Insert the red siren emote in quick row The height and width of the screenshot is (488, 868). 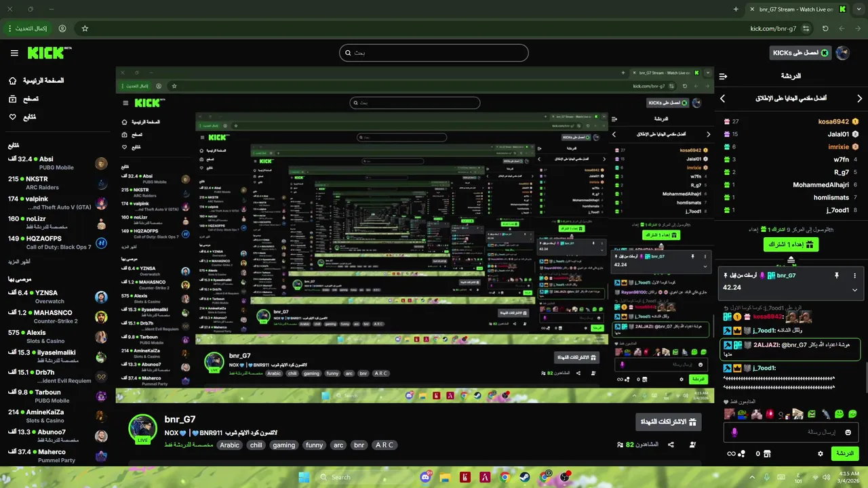pos(770,413)
